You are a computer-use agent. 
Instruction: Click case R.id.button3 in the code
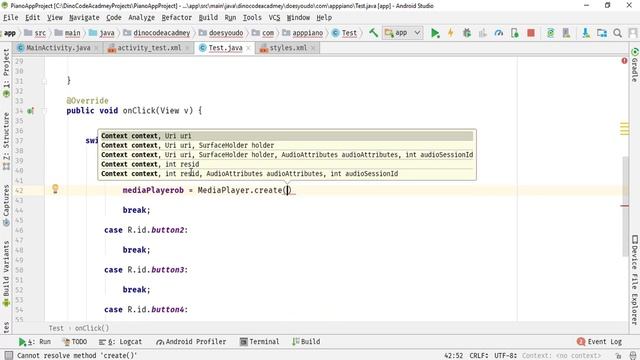pyautogui.click(x=146, y=270)
